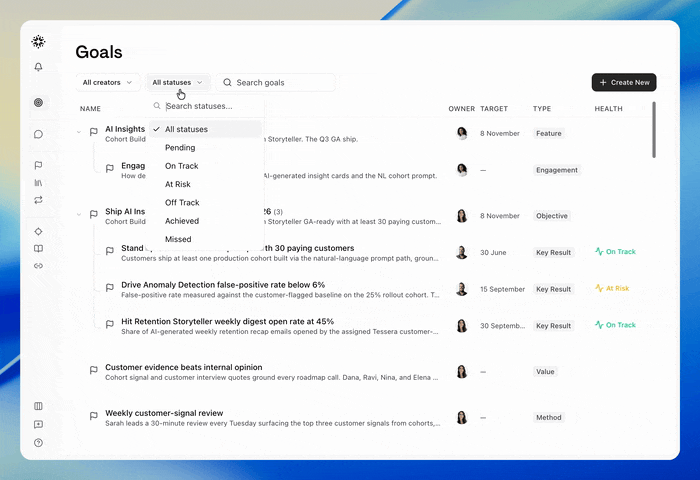Image resolution: width=700 pixels, height=480 pixels.
Task: Collapse the AI Insights goal row chevron
Action: (79, 132)
